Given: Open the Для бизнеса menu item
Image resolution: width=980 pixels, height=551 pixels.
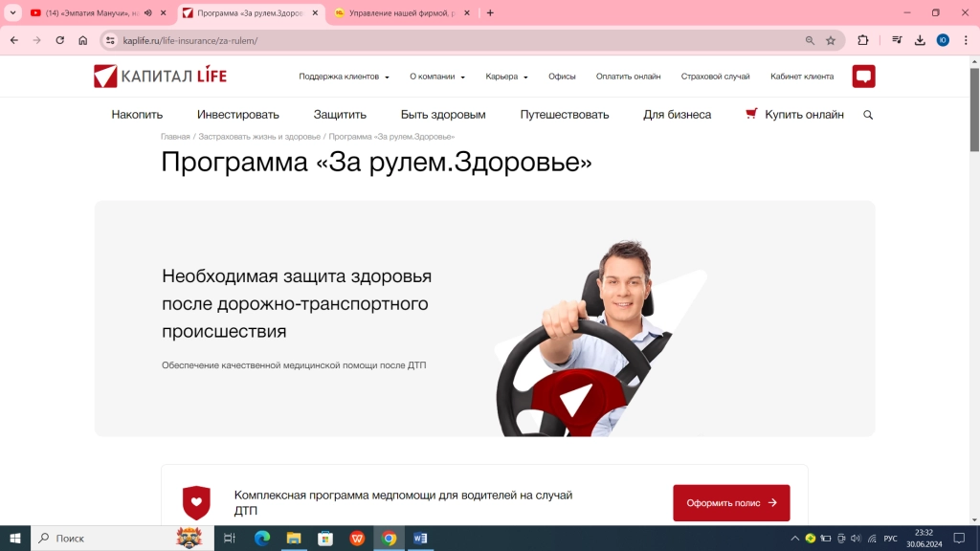Looking at the screenshot, I should point(677,115).
